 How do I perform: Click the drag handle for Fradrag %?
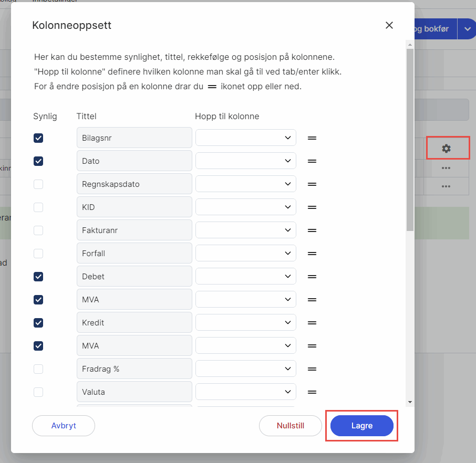312,369
